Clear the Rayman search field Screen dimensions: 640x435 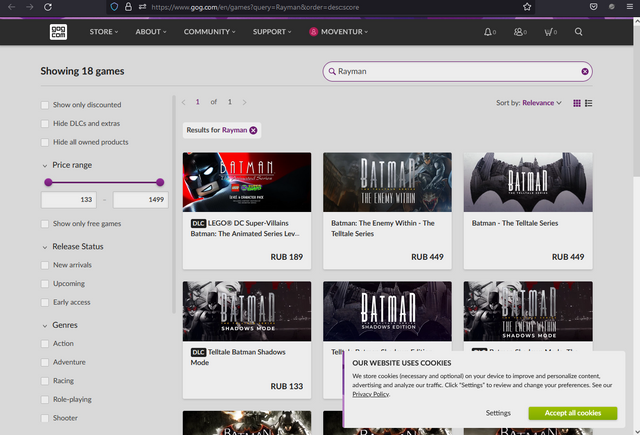point(585,71)
